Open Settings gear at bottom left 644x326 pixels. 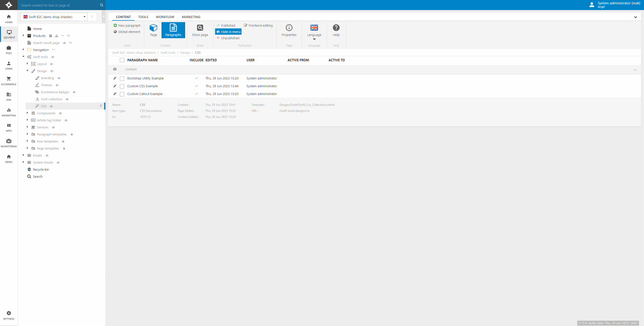click(9, 315)
